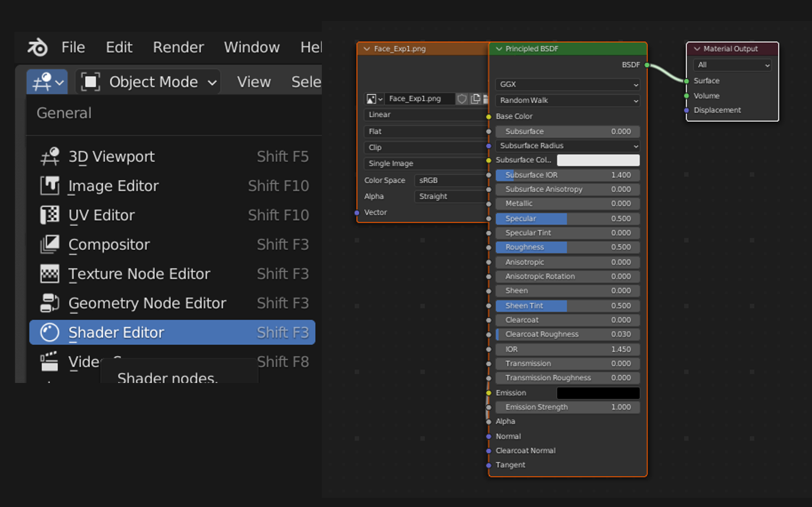Click the Shader Editor sphere icon
812x507 pixels.
coord(49,332)
